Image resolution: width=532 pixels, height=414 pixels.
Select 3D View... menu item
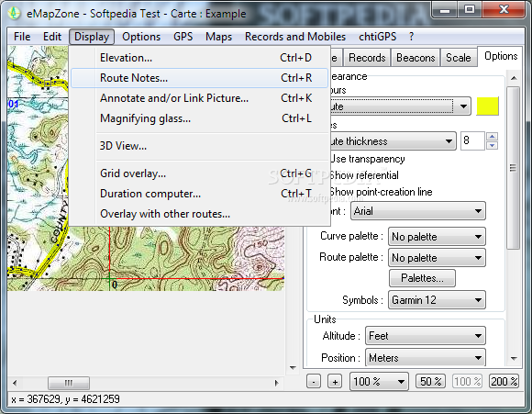[200, 146]
